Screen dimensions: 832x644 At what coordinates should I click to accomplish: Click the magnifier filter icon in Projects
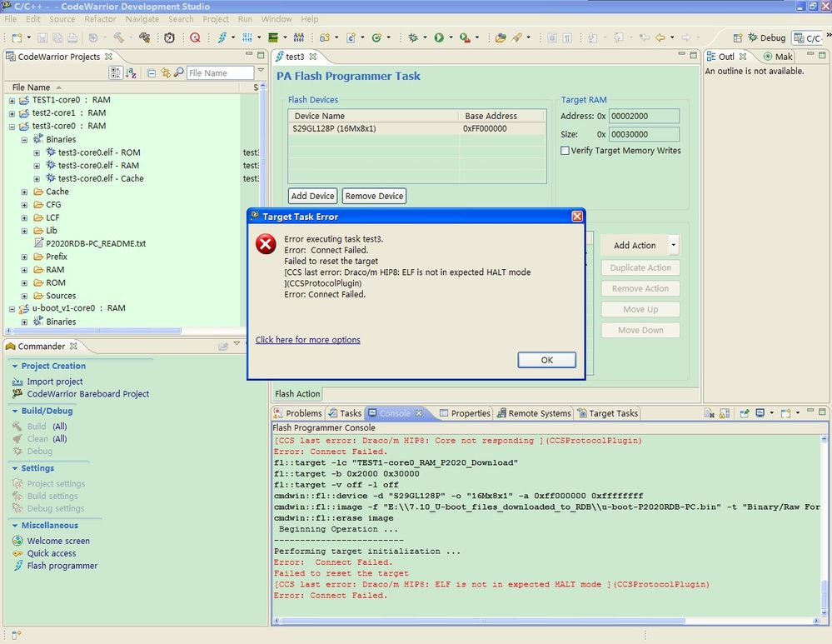tap(179, 72)
